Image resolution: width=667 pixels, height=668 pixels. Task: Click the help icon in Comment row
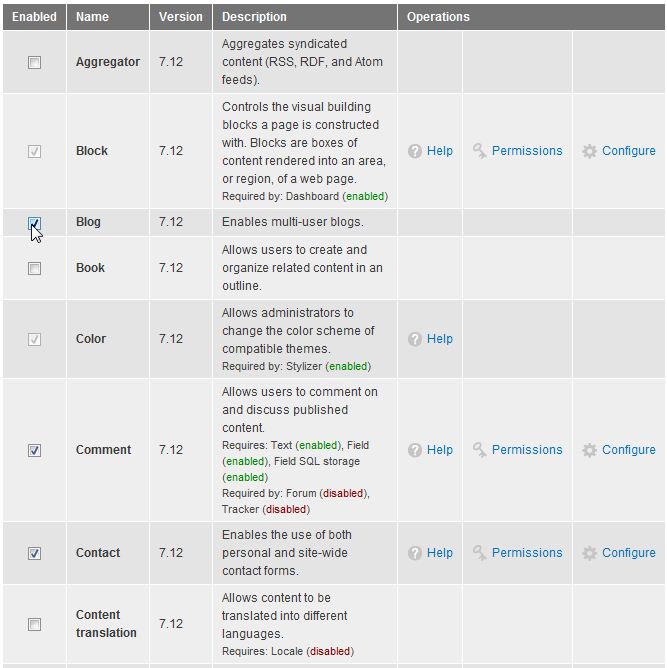[415, 450]
